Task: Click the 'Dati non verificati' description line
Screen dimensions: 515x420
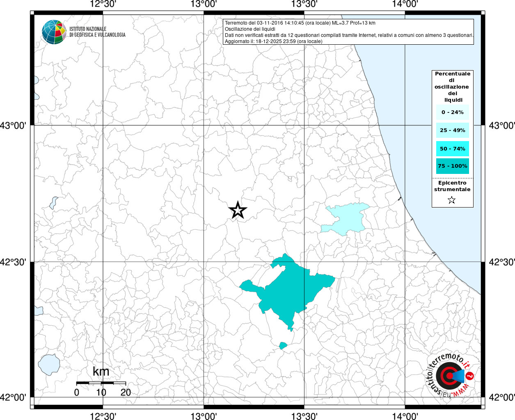Action: point(349,35)
